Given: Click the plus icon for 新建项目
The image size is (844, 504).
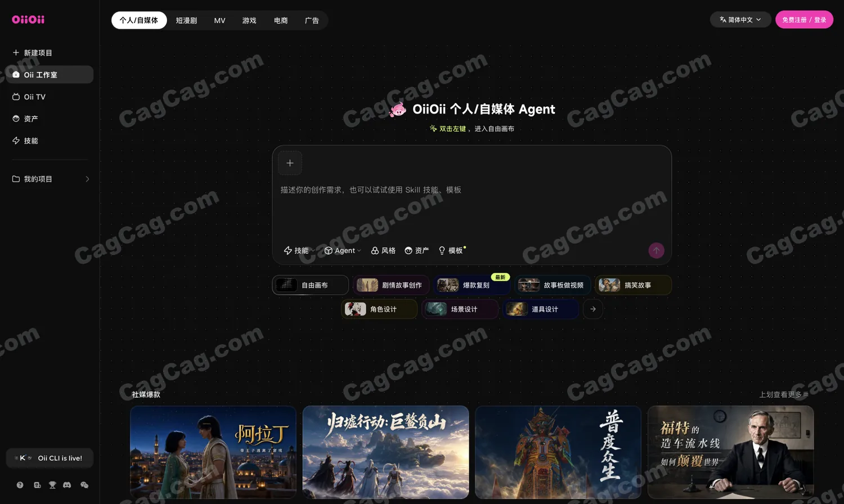Looking at the screenshot, I should click(x=16, y=52).
